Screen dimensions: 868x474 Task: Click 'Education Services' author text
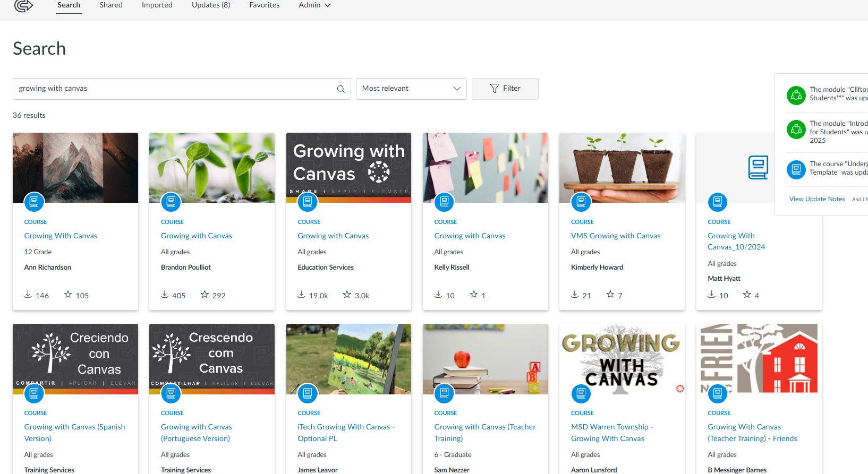(x=326, y=268)
